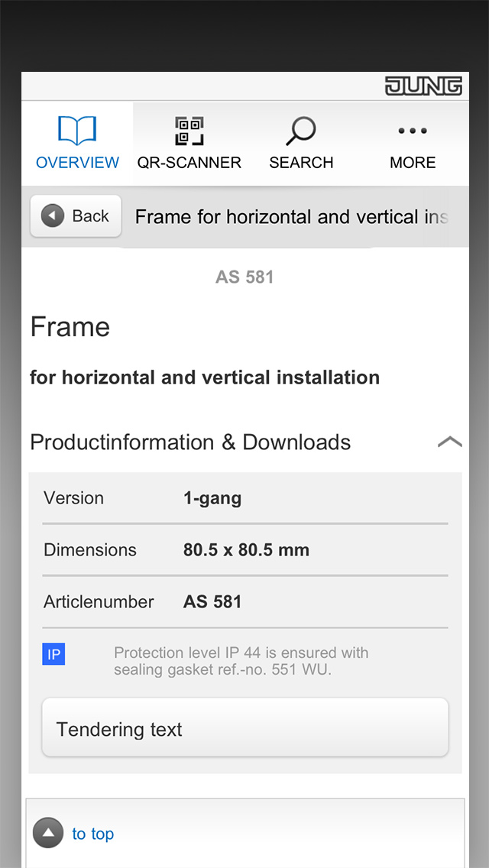Screen dimensions: 489x868
Task: Tap the Search magnifier icon
Action: (301, 131)
